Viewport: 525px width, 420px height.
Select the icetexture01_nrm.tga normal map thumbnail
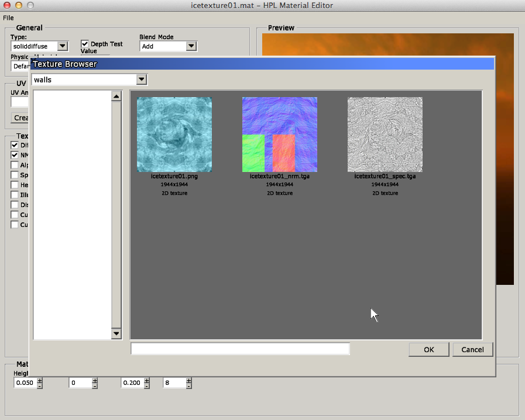click(280, 135)
